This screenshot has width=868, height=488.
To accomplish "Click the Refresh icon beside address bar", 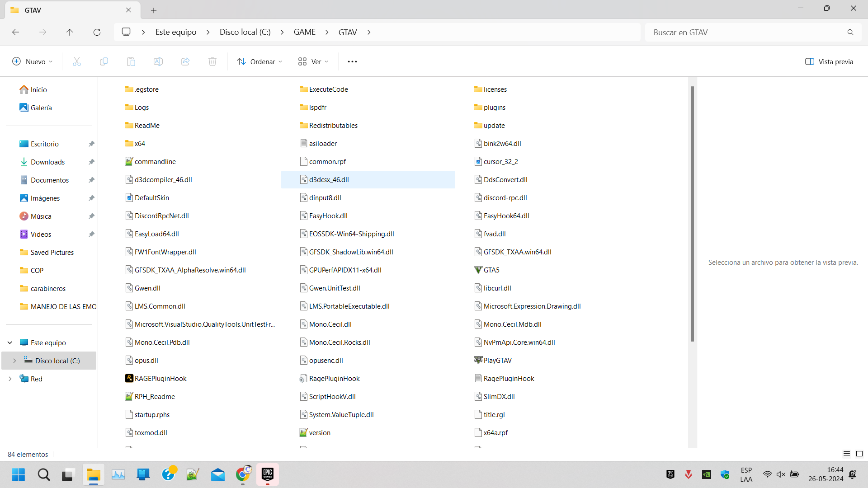I will [97, 32].
